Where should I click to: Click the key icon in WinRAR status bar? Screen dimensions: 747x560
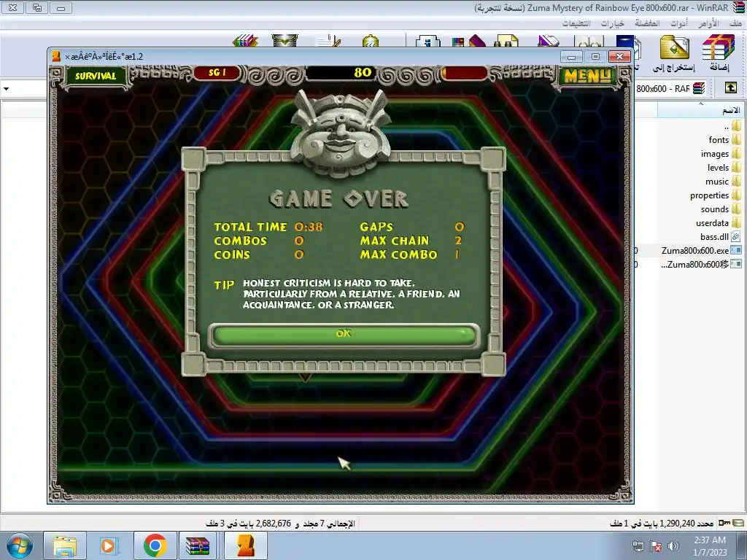tap(724, 523)
